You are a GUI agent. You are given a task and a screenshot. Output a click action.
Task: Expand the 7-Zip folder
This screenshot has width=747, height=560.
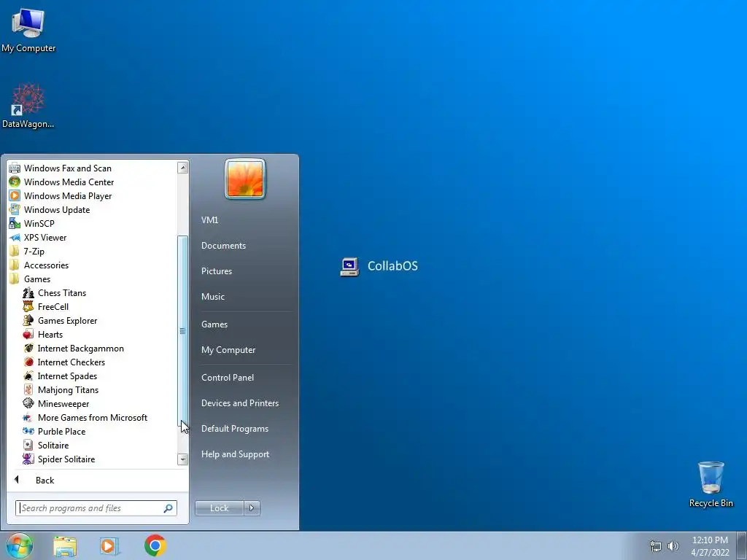tap(34, 251)
